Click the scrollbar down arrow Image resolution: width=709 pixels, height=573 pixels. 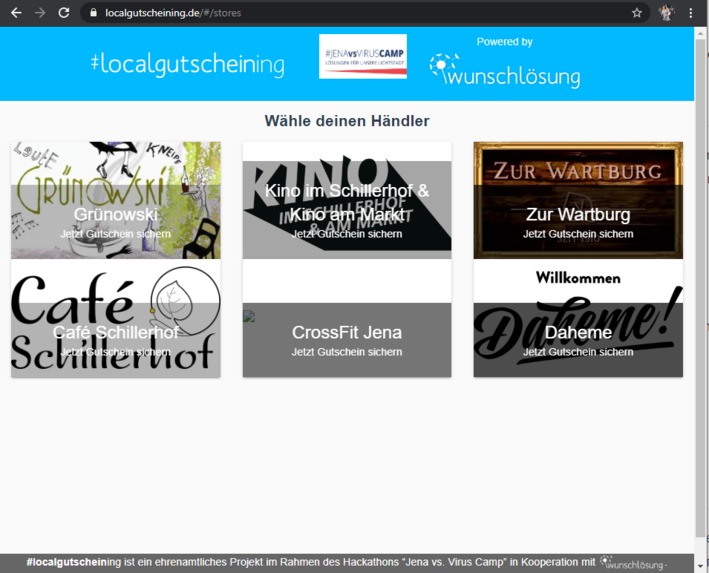[701, 566]
